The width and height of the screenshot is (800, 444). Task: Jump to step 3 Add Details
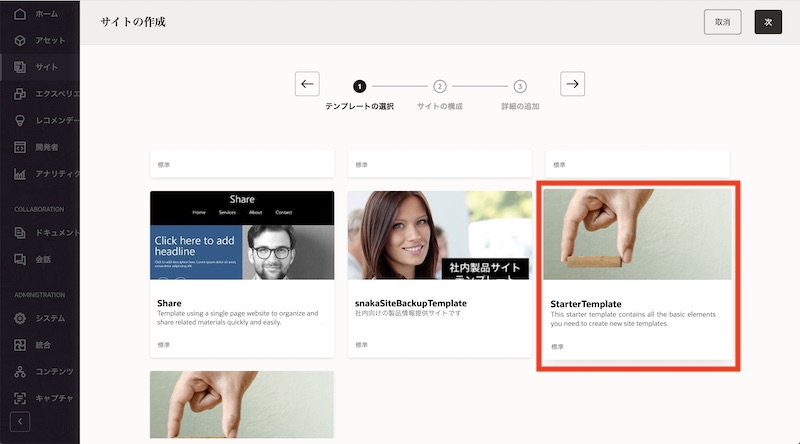click(520, 87)
